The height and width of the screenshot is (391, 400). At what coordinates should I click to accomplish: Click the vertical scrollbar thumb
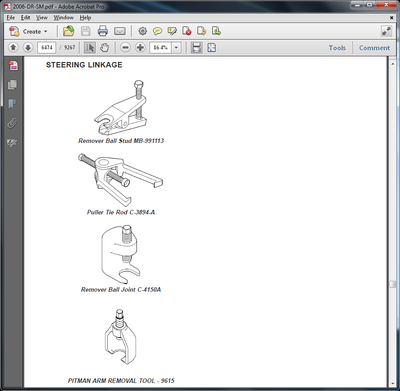click(392, 284)
